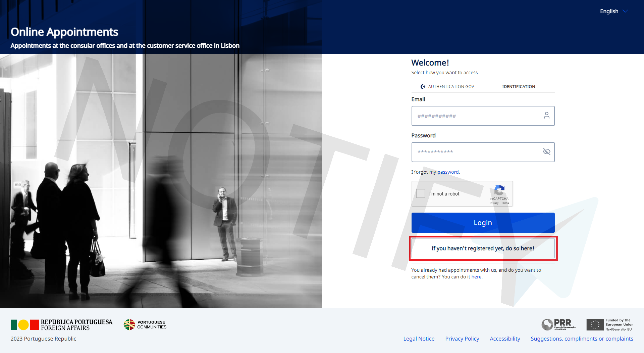Select the IDENTIFICATION tab
This screenshot has width=644, height=353.
[518, 87]
